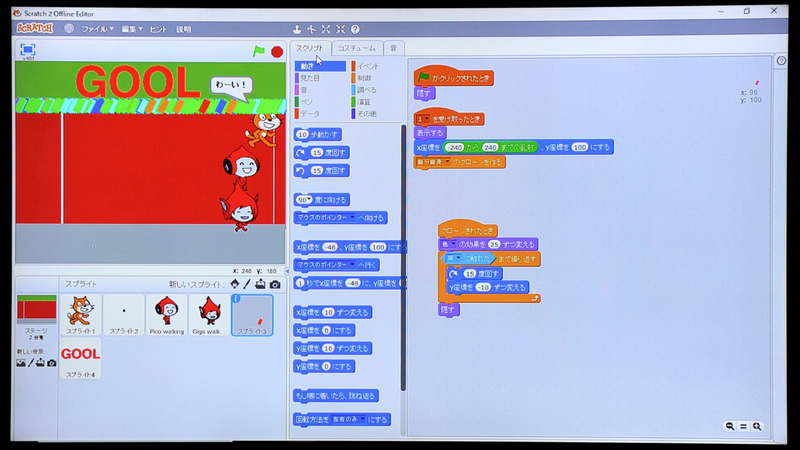The height and width of the screenshot is (450, 800).
Task: Select the 動き block category
Action: (320, 66)
